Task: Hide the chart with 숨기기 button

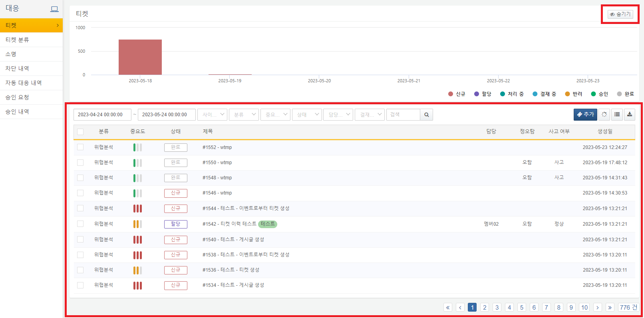Action: click(620, 14)
